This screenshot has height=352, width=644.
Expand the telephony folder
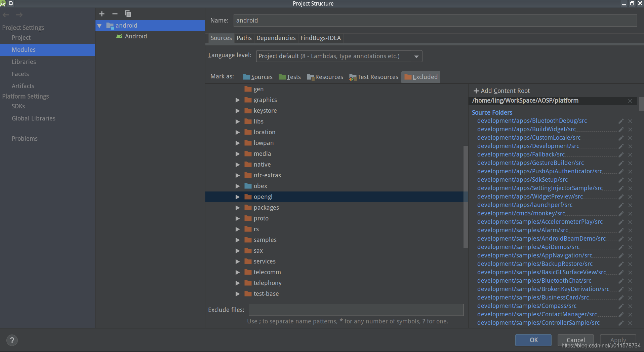[238, 283]
